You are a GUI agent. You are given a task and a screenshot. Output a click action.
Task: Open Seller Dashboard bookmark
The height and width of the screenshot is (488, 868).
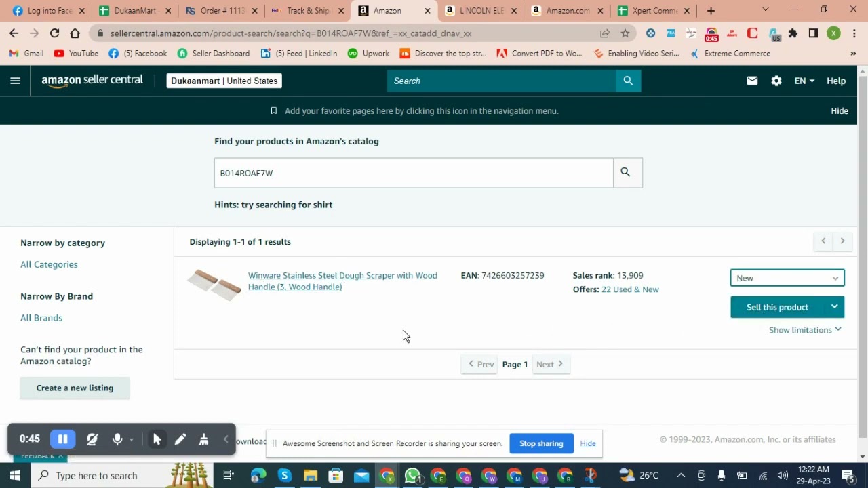click(x=214, y=54)
